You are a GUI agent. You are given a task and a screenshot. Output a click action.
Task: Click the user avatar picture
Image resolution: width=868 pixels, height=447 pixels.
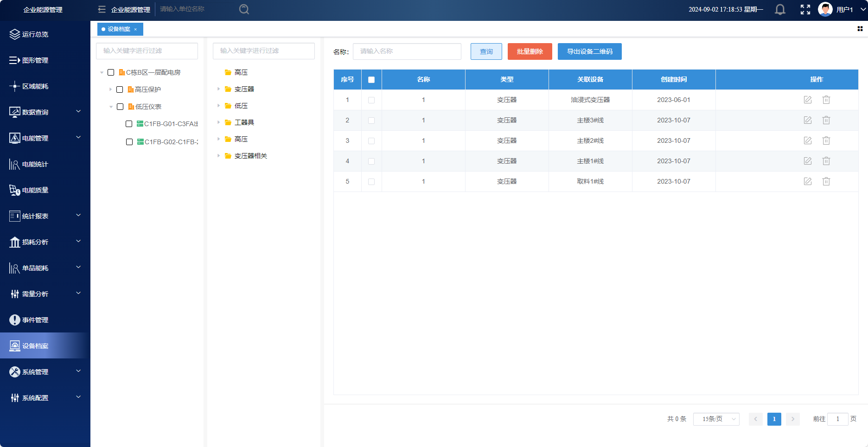(825, 9)
